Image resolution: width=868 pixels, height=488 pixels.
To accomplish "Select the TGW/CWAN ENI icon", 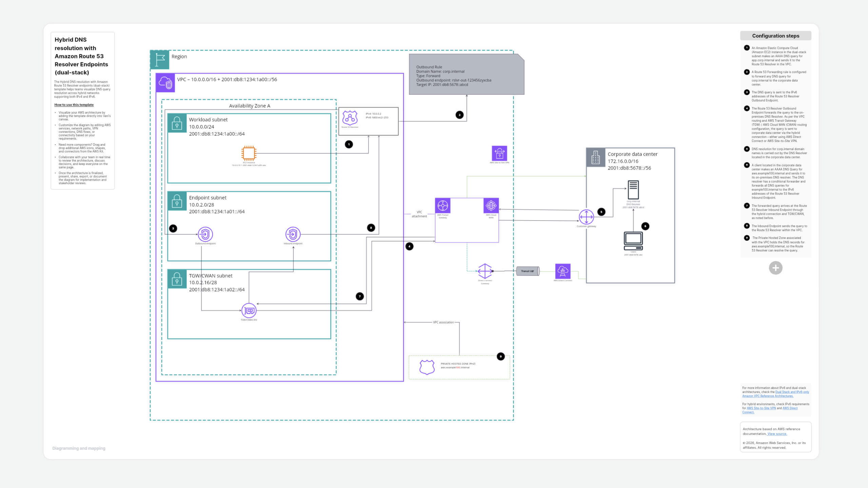I will [x=249, y=310].
